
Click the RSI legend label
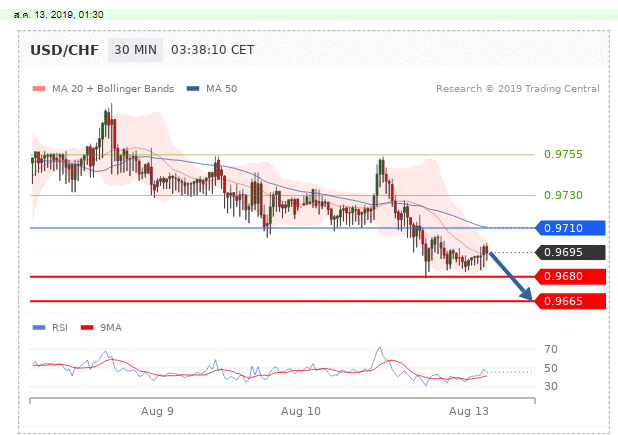click(60, 327)
